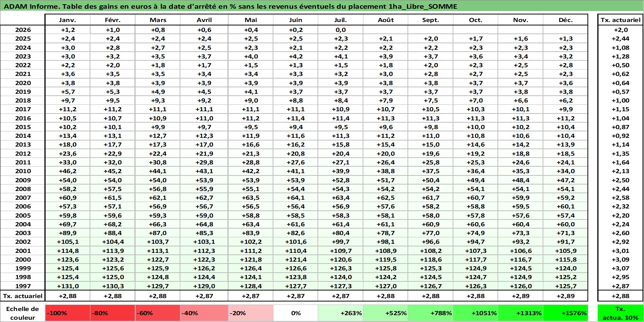Click +126,6 in the 1999 Juin cell
Image resolution: width=644 pixels, height=322 pixels.
[x=296, y=268]
